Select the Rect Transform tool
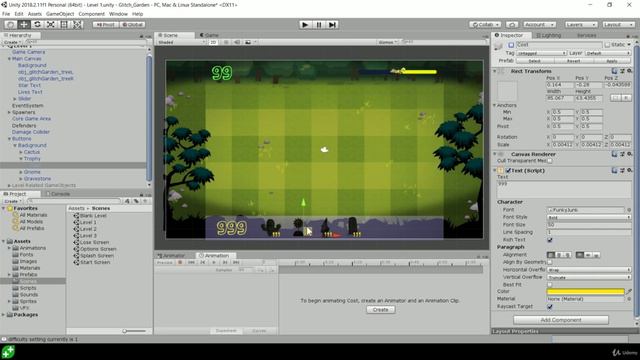The width and height of the screenshot is (640, 360). tap(64, 24)
